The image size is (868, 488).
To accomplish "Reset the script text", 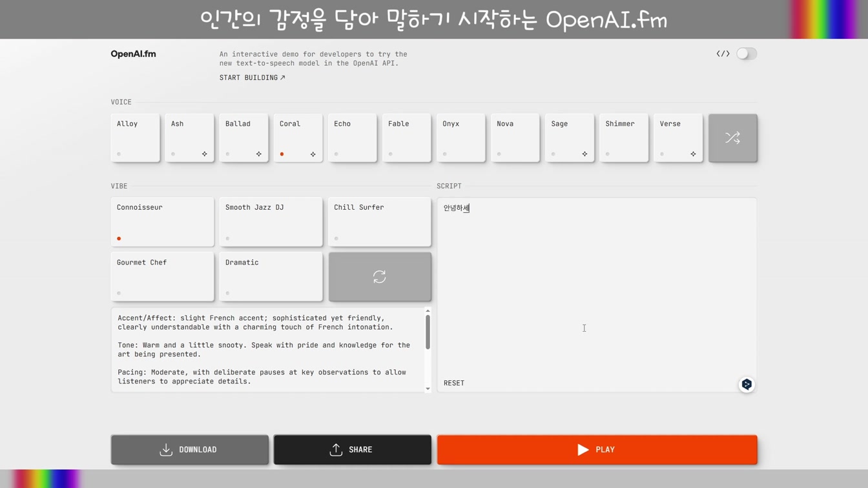I will coord(454,383).
